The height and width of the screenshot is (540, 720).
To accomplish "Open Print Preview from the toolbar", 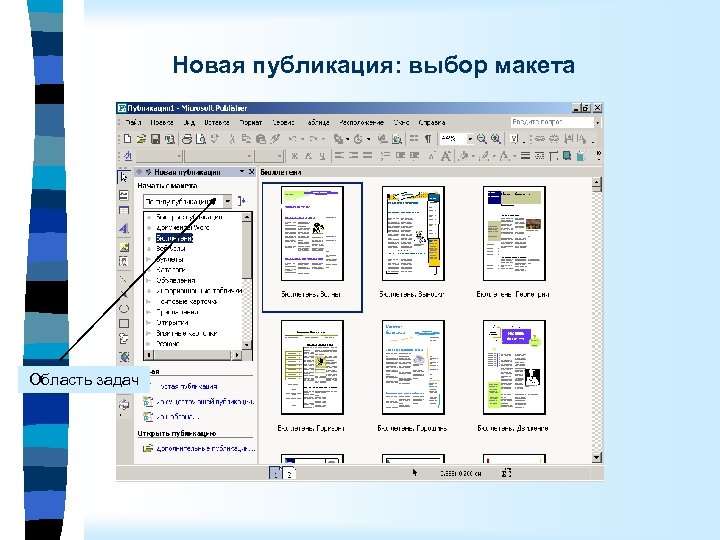I will tap(201, 139).
